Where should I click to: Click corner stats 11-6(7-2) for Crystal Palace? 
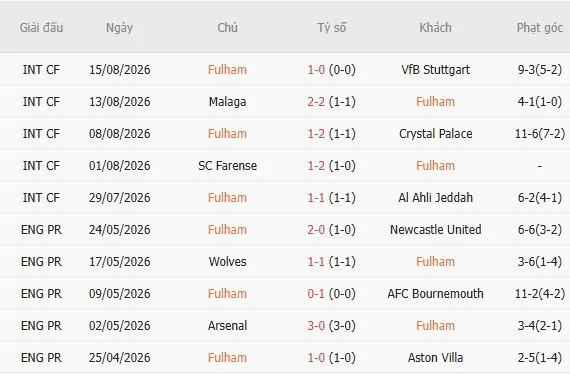tap(540, 133)
